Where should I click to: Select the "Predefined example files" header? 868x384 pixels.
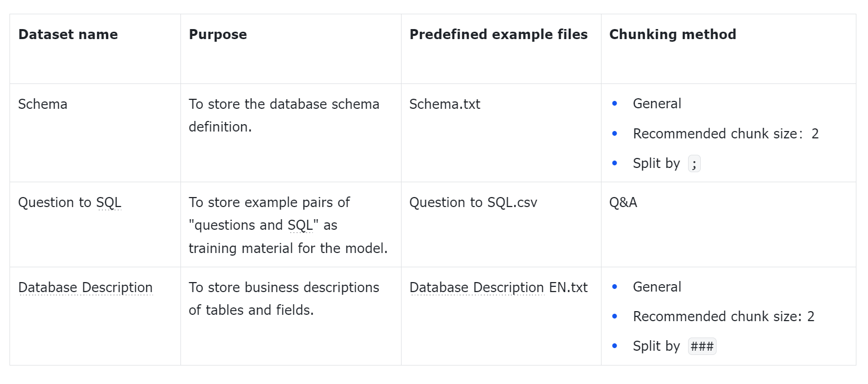point(498,34)
